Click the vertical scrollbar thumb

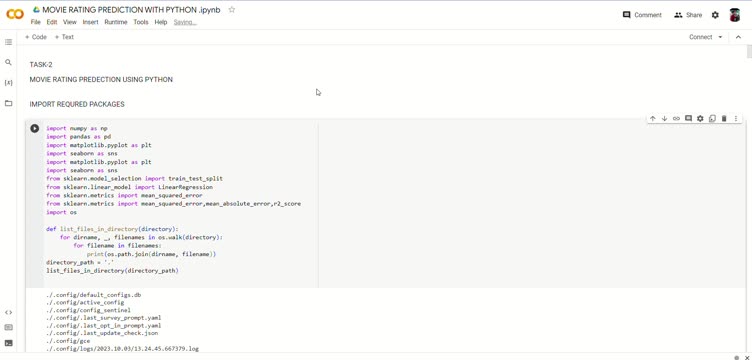749,52
